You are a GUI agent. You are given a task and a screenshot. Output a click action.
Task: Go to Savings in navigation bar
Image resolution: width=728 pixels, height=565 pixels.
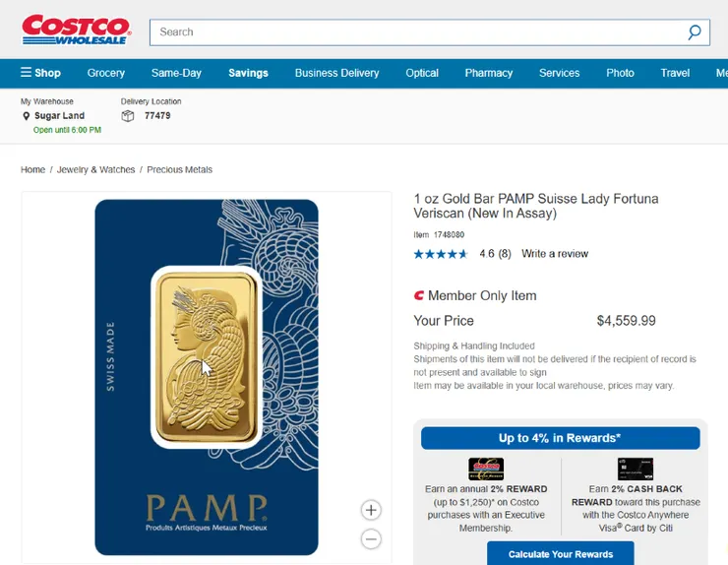(248, 73)
